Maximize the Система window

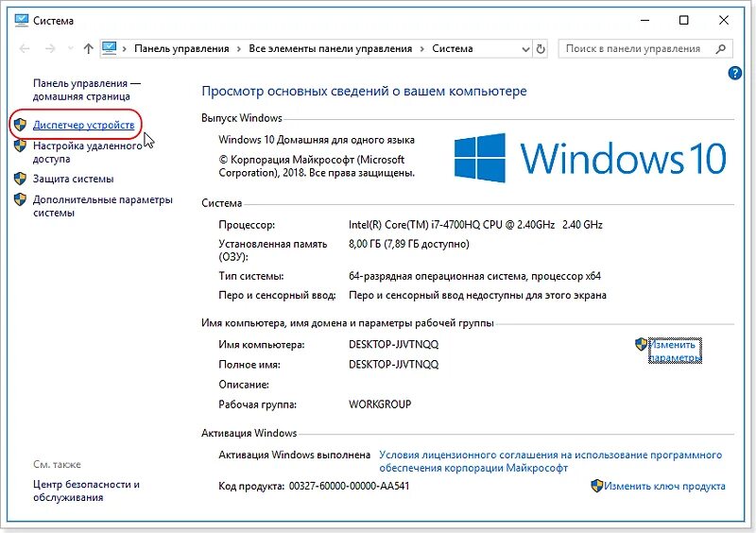pos(683,20)
